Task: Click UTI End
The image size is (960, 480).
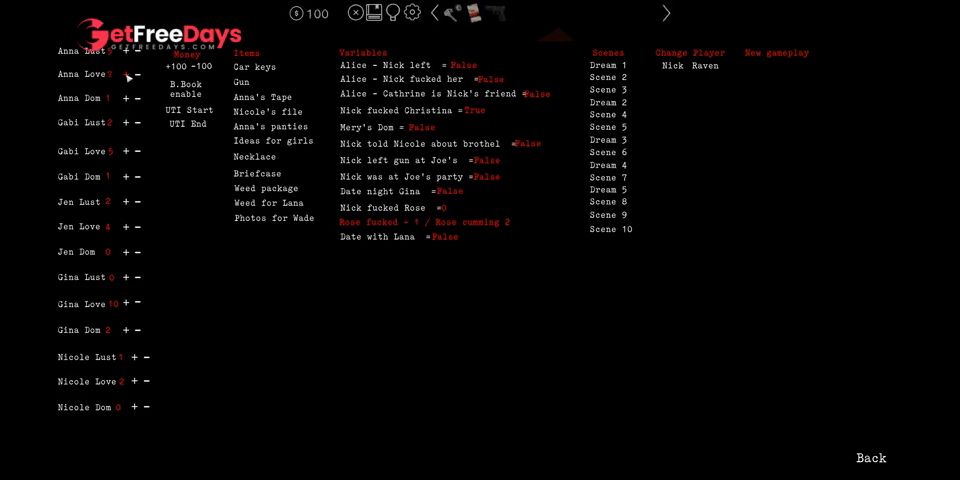Action: click(188, 124)
